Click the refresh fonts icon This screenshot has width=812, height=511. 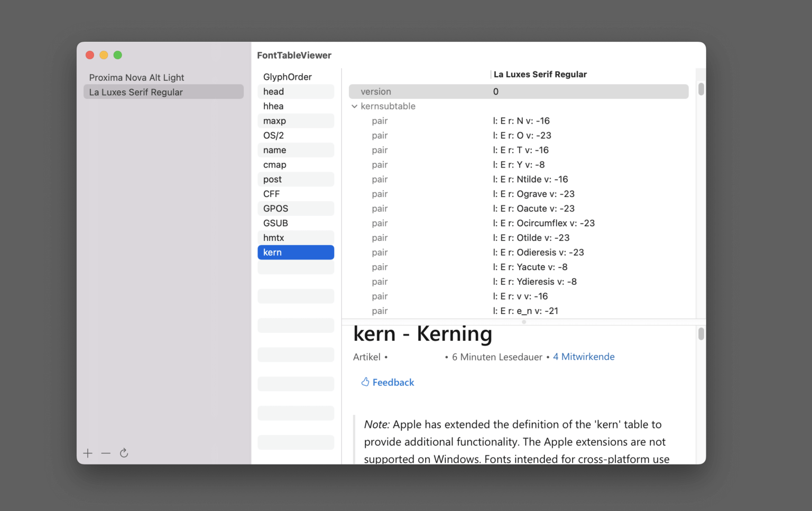pyautogui.click(x=124, y=453)
